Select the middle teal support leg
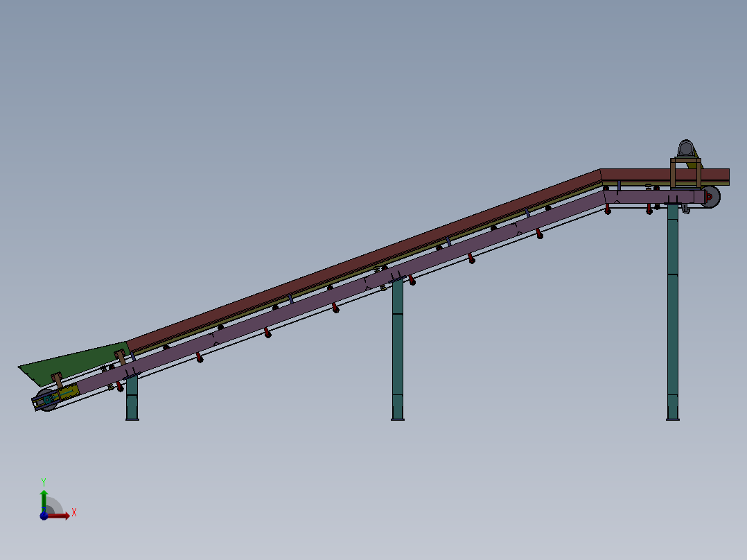 tap(398, 347)
